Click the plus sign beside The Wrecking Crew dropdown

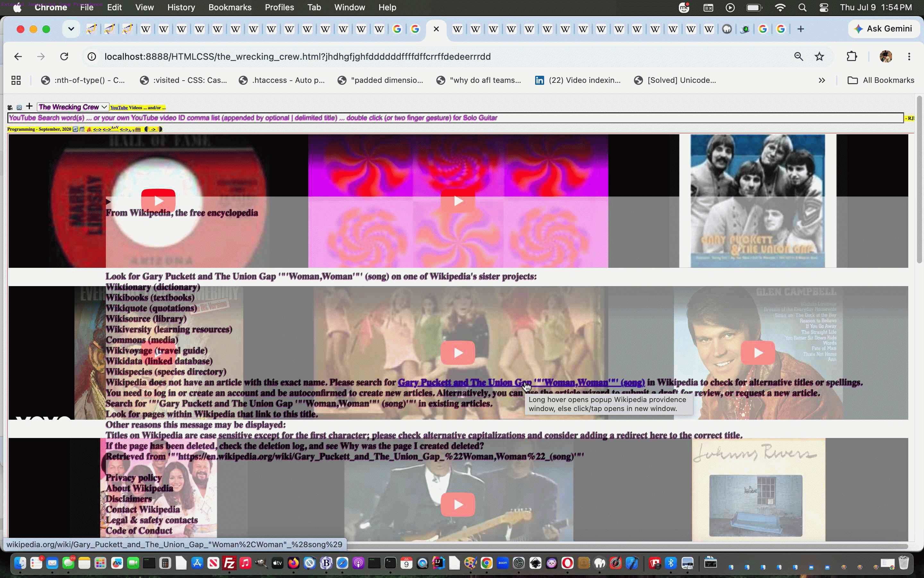point(29,106)
